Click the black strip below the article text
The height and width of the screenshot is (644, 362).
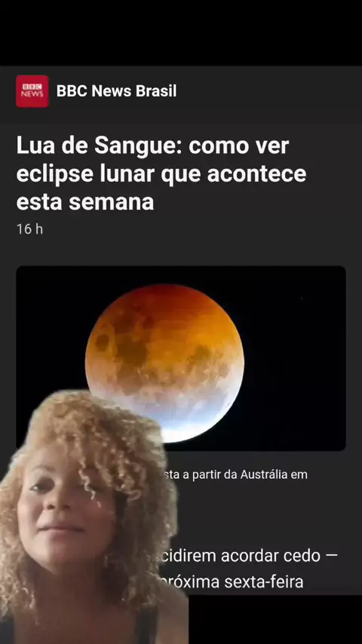coord(275,619)
